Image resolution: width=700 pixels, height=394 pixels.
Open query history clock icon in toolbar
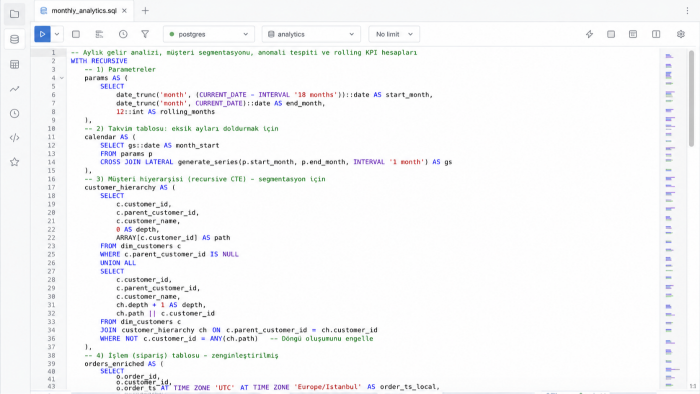click(123, 34)
